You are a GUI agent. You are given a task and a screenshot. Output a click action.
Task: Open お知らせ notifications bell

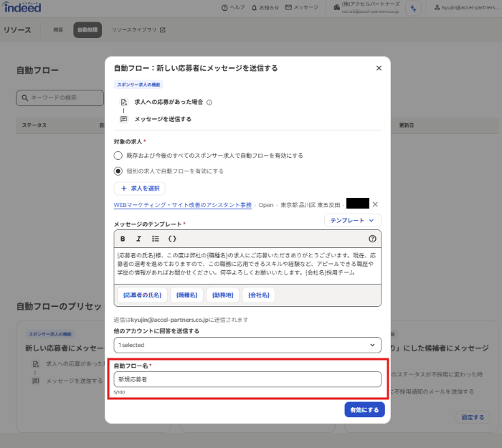point(265,8)
